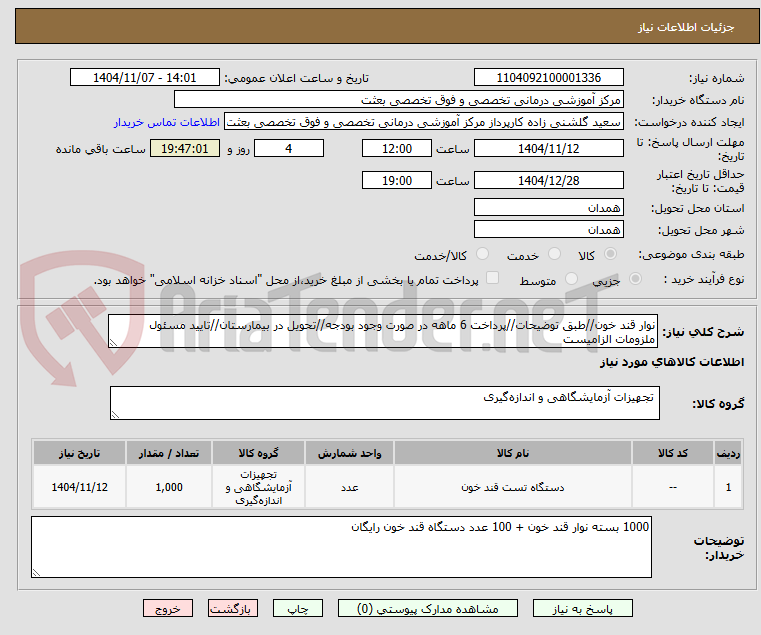Open مشاهده مدارک پیوستی (0) button
This screenshot has height=635, width=761.
428,608
